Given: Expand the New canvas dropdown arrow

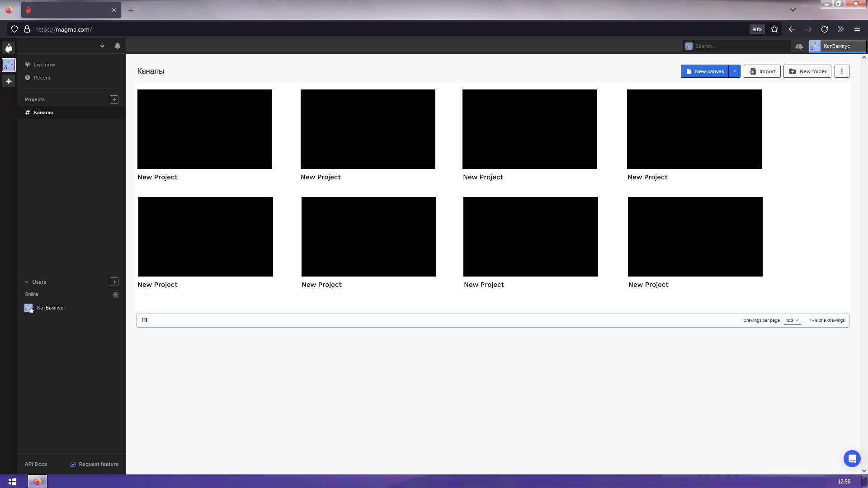Looking at the screenshot, I should tap(734, 71).
